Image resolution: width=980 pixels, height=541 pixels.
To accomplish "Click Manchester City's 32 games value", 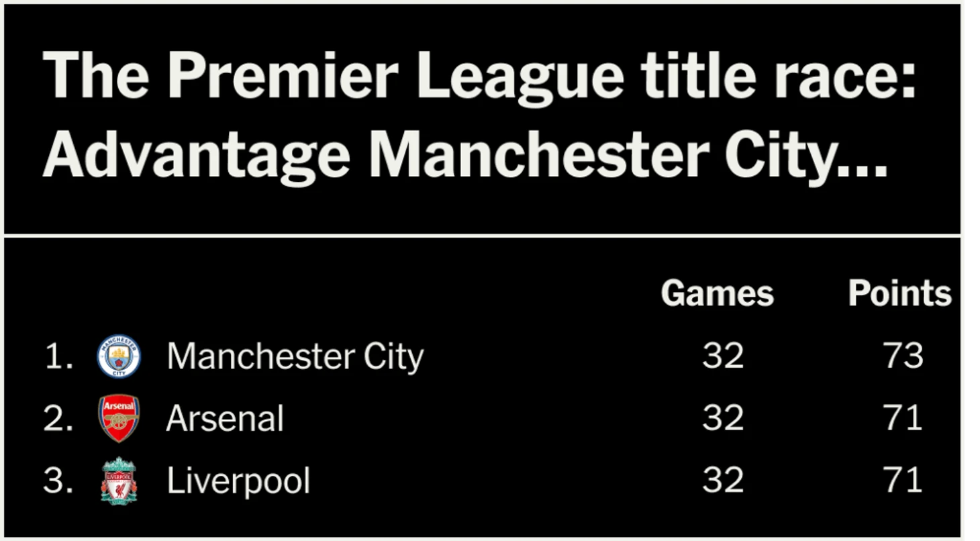I will point(723,356).
